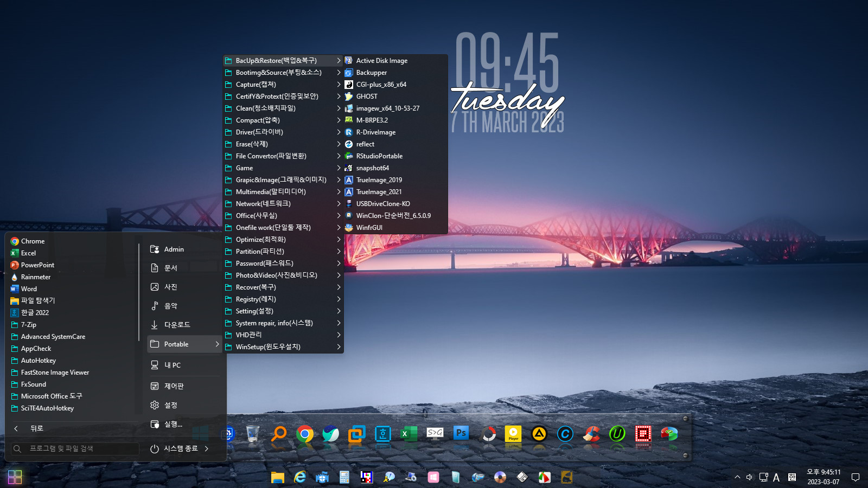Expand the 시스템 종료 power options arrow
Screen dimensions: 868x488
point(207,449)
